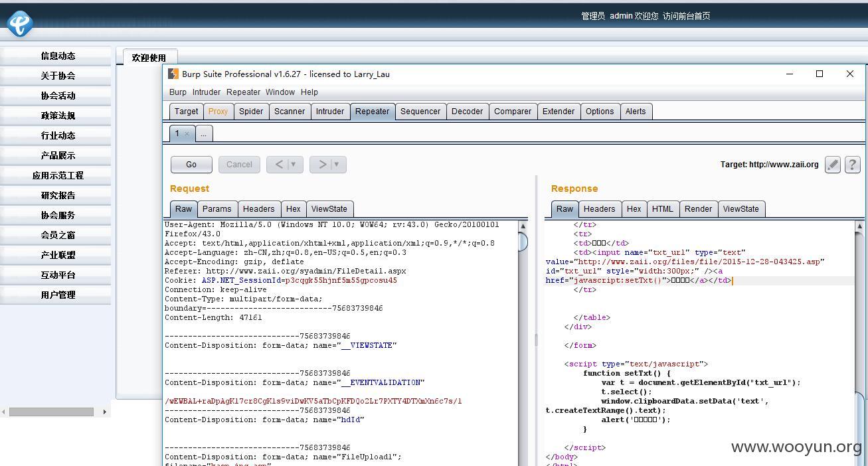Image resolution: width=868 pixels, height=466 pixels.
Task: Open the Repeater help question icon
Action: pos(853,165)
